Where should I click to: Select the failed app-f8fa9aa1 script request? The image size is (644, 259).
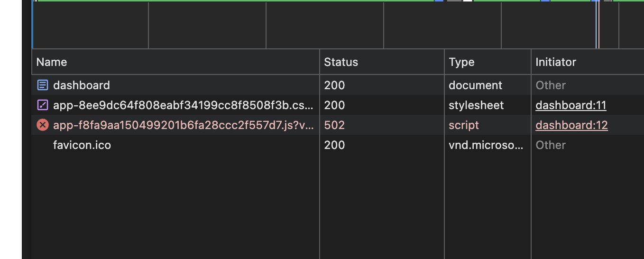pos(183,125)
